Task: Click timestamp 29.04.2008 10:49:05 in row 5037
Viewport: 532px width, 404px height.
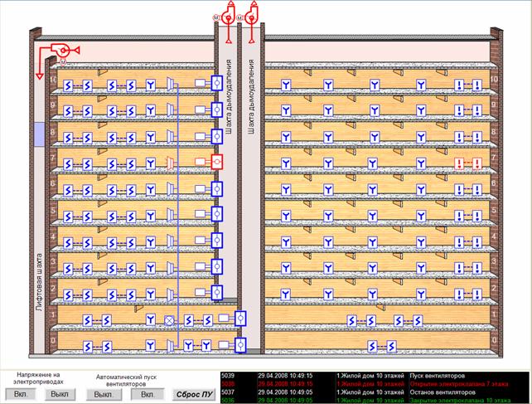Action: 285,392
